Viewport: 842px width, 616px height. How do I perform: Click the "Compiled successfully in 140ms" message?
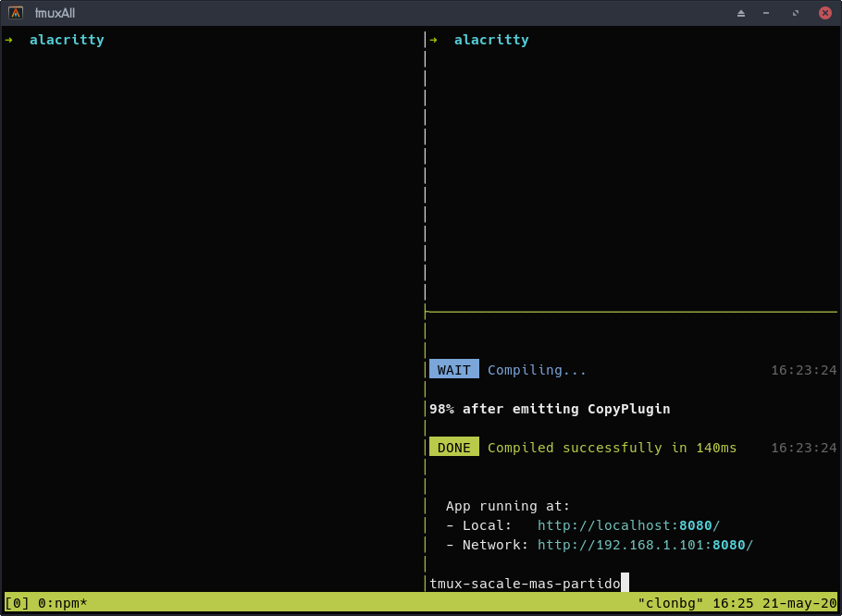(612, 448)
